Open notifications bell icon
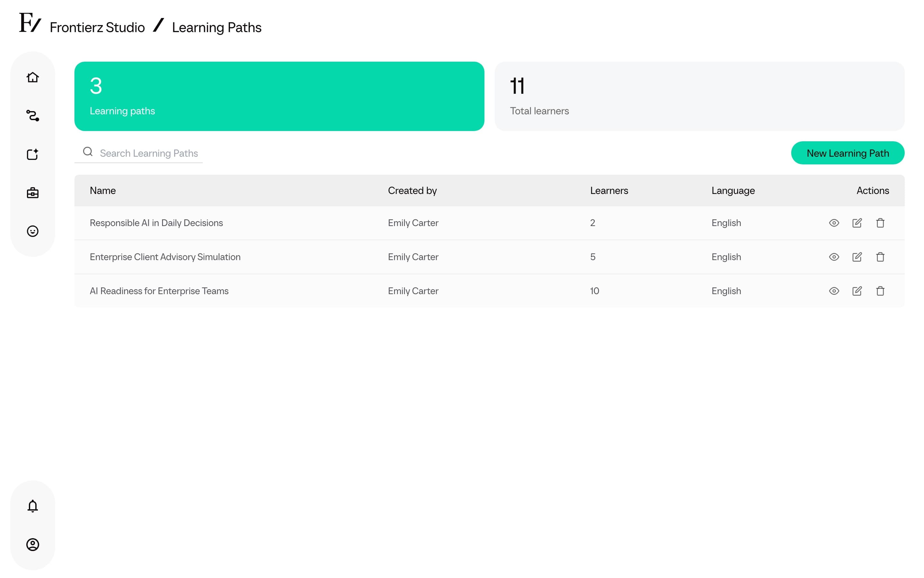Image resolution: width=924 pixels, height=578 pixels. [x=32, y=506]
